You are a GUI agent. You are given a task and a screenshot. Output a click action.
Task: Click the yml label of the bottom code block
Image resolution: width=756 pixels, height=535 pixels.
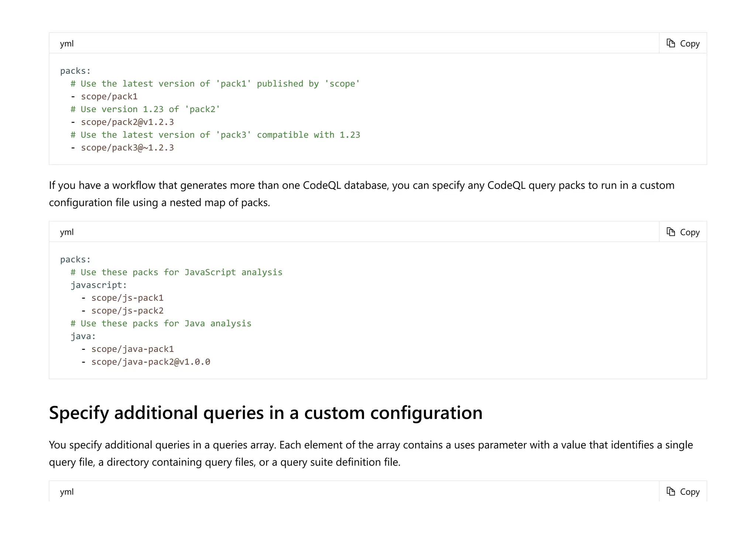pyautogui.click(x=67, y=492)
